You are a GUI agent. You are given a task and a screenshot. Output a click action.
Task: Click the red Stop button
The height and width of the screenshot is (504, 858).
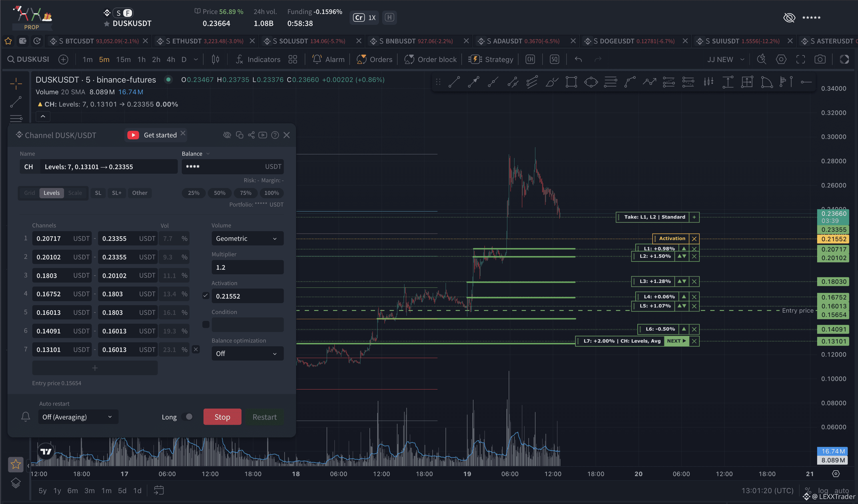222,417
